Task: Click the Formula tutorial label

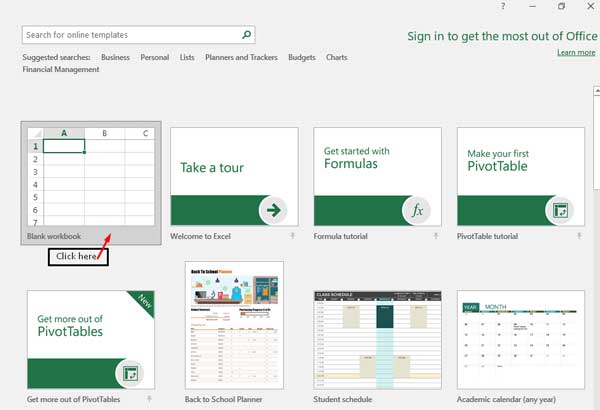Action: [340, 236]
